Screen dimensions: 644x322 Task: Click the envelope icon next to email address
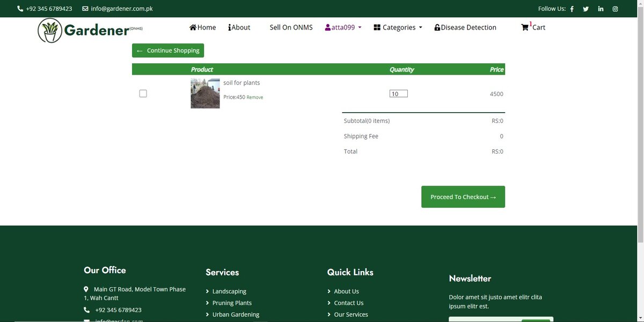84,9
